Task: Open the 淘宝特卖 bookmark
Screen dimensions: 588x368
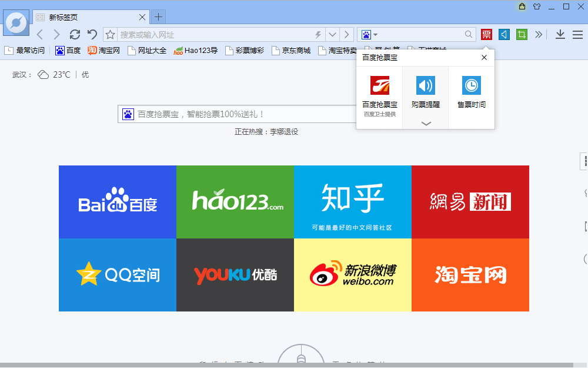Action: (x=337, y=50)
